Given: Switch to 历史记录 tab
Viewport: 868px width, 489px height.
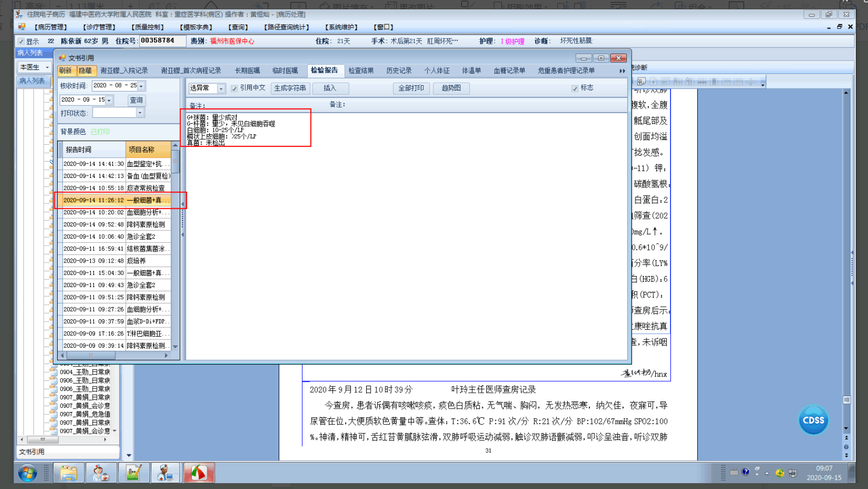Looking at the screenshot, I should point(399,71).
